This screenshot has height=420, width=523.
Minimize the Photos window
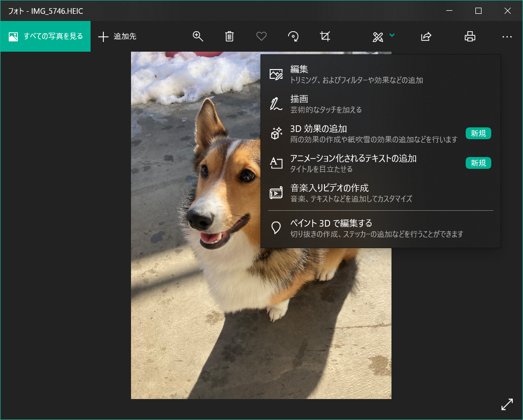pos(449,11)
